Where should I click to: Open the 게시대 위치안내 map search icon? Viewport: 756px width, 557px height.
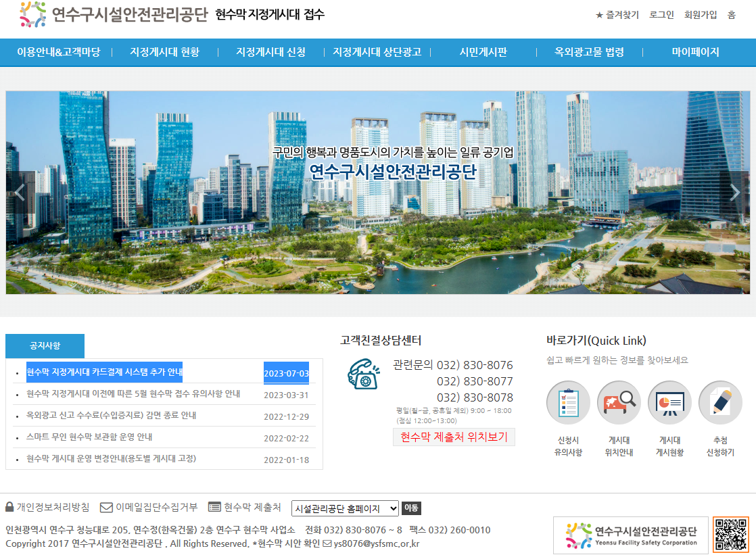coord(619,403)
